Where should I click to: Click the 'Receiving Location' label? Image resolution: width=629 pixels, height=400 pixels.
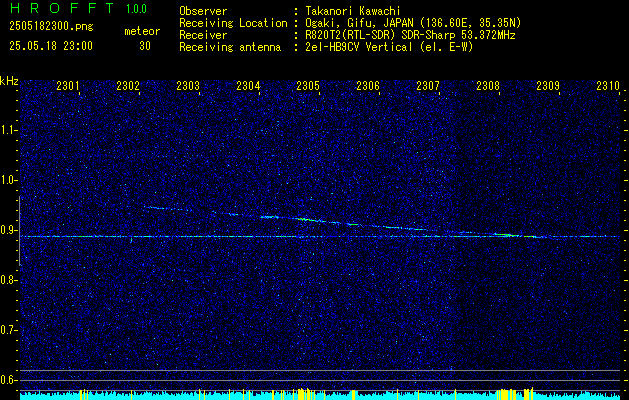point(233,23)
